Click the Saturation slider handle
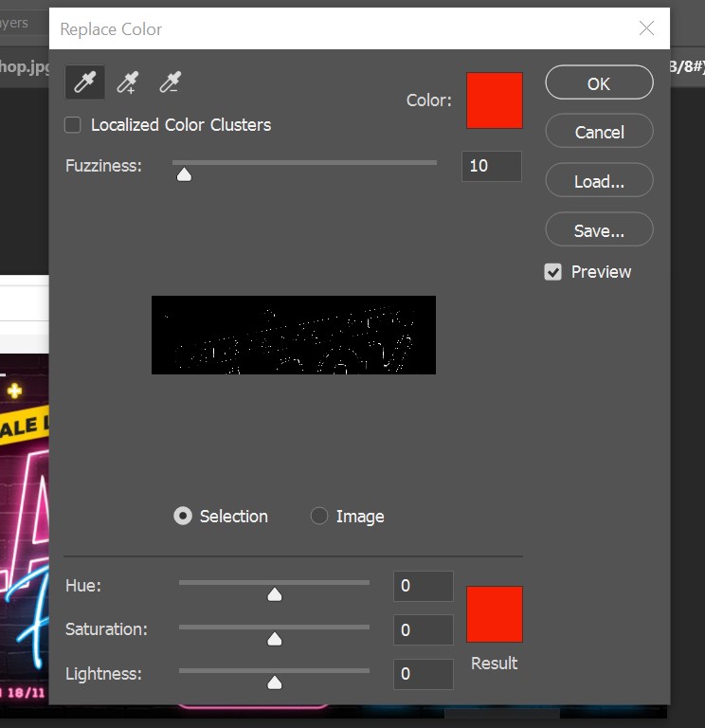705x728 pixels. coord(275,639)
